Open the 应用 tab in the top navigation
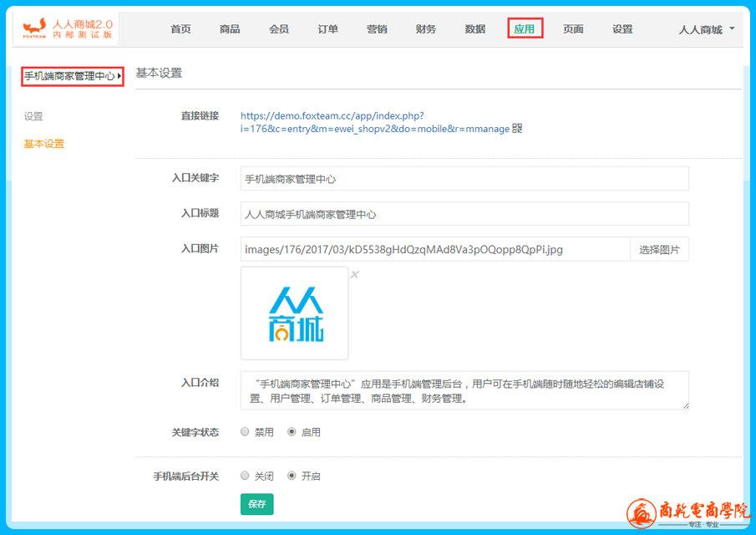 click(x=525, y=29)
